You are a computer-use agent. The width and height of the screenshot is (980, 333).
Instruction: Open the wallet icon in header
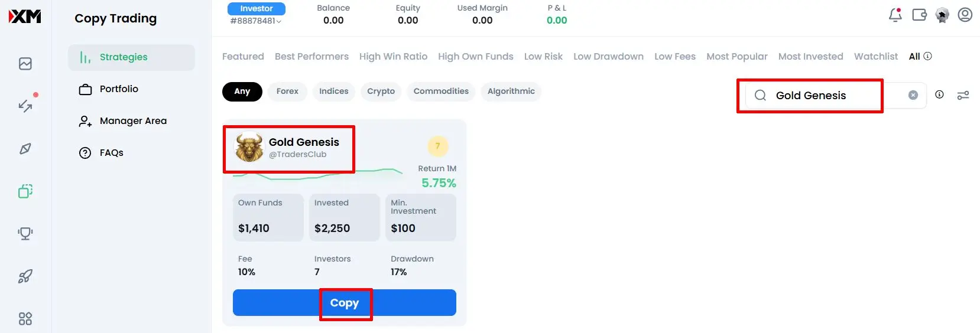919,15
